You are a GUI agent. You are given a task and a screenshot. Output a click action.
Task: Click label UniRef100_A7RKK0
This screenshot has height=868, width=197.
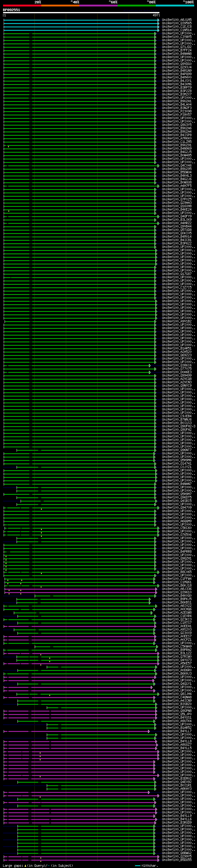point(177,139)
